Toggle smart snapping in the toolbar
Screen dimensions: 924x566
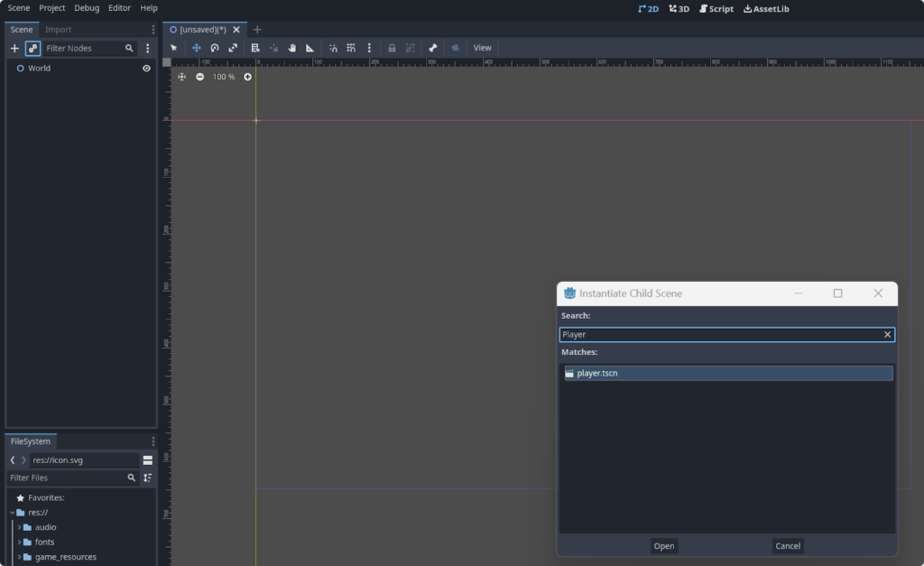click(x=333, y=47)
